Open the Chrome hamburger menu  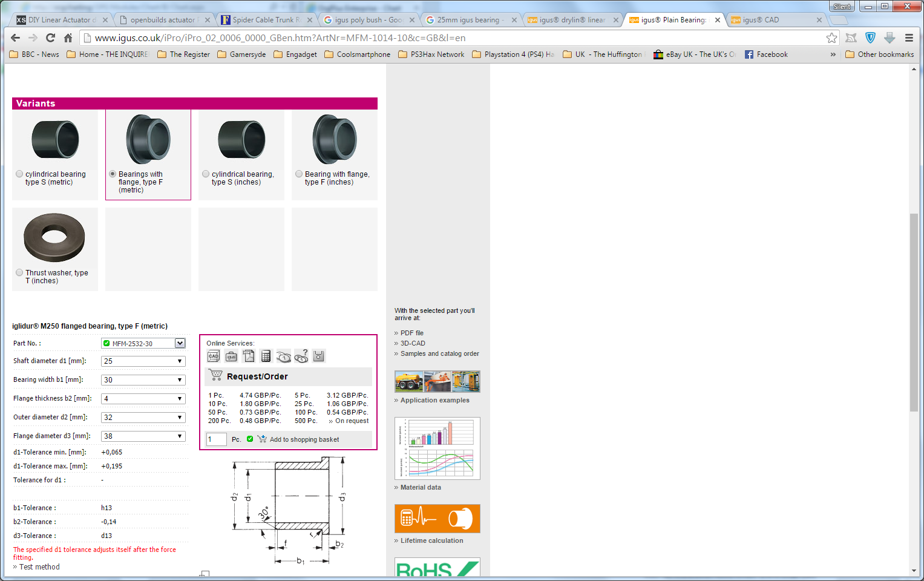pos(909,38)
